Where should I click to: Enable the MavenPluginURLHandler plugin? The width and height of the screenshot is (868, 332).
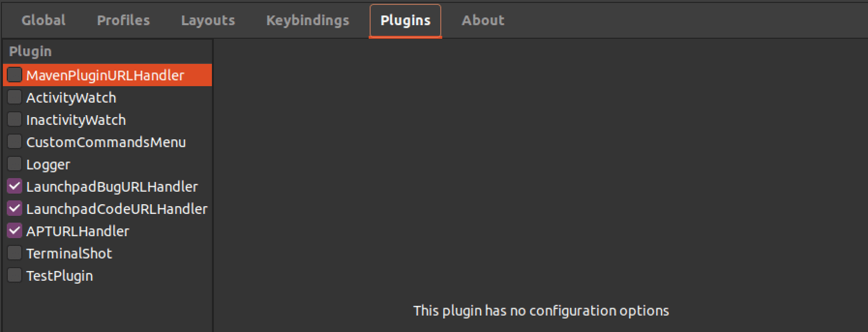point(14,75)
